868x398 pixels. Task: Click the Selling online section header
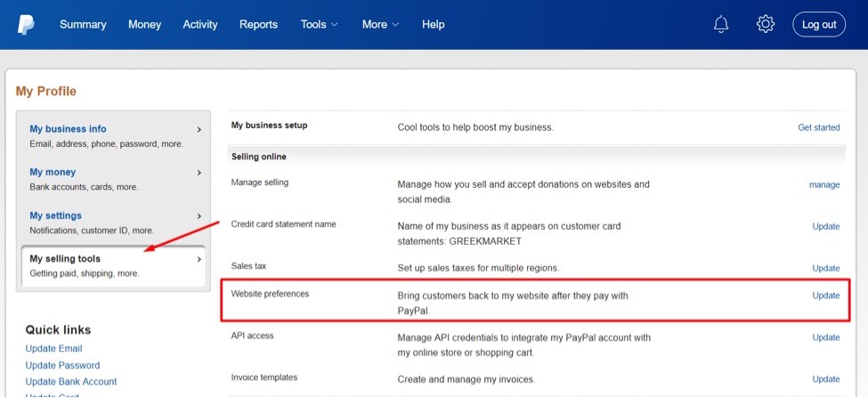258,157
